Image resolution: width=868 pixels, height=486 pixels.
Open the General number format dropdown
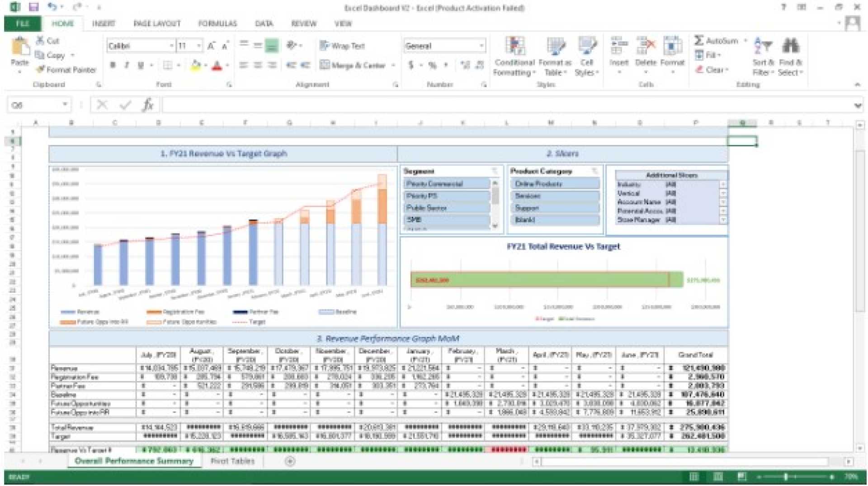[x=481, y=46]
